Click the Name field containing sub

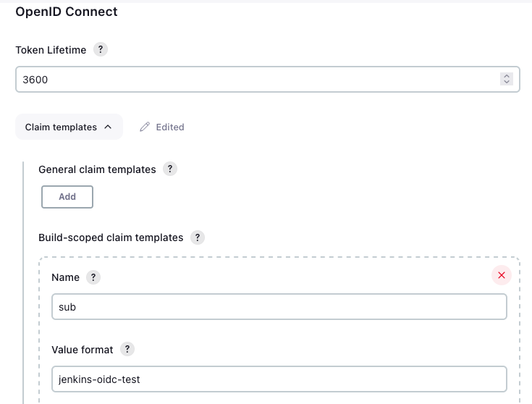pyautogui.click(x=279, y=306)
